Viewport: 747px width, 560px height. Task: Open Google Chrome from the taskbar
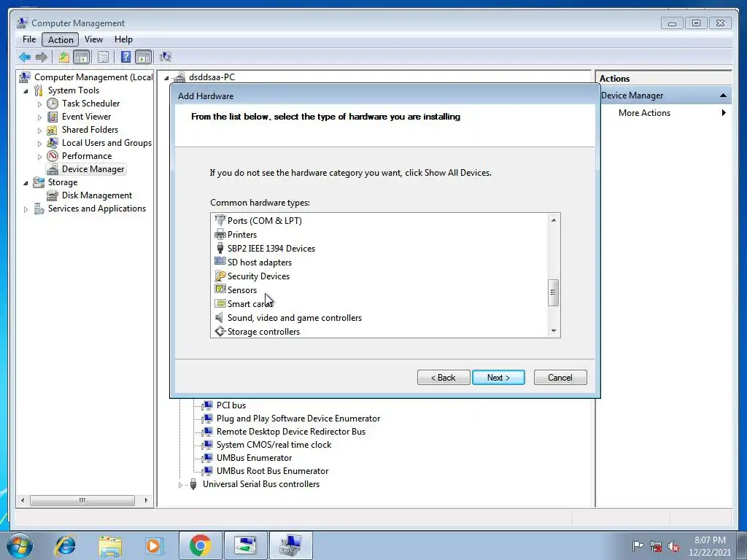(x=200, y=545)
